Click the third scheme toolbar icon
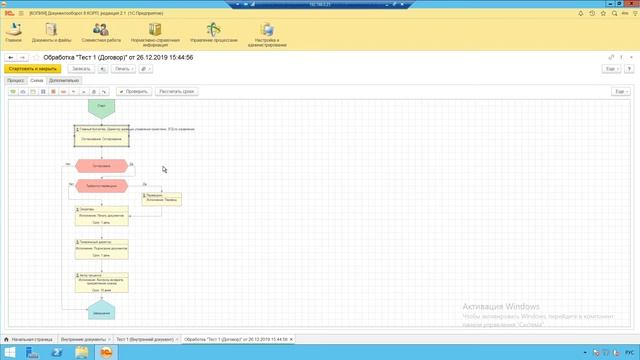 [33, 92]
